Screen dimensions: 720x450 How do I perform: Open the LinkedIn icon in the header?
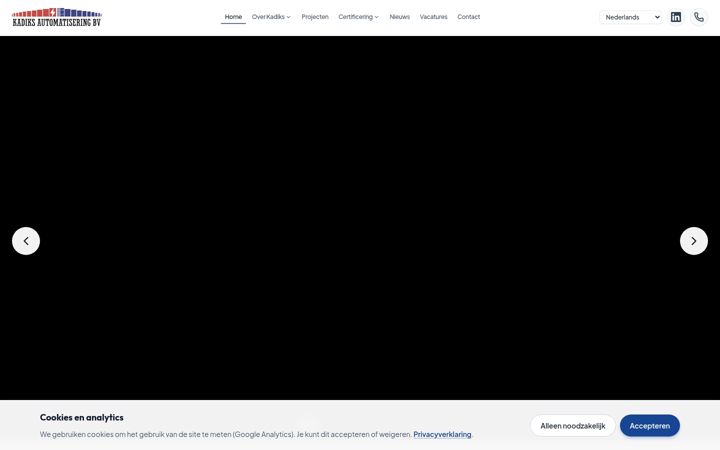(x=675, y=17)
